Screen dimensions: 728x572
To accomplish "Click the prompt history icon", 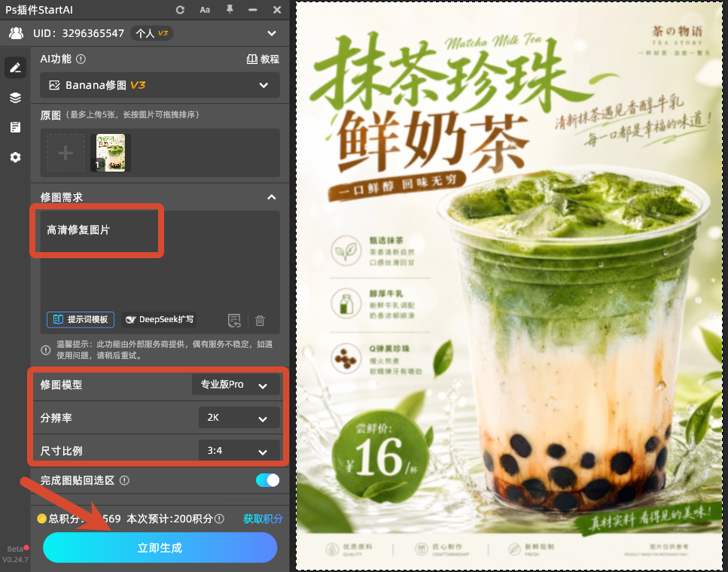I will coord(234,321).
